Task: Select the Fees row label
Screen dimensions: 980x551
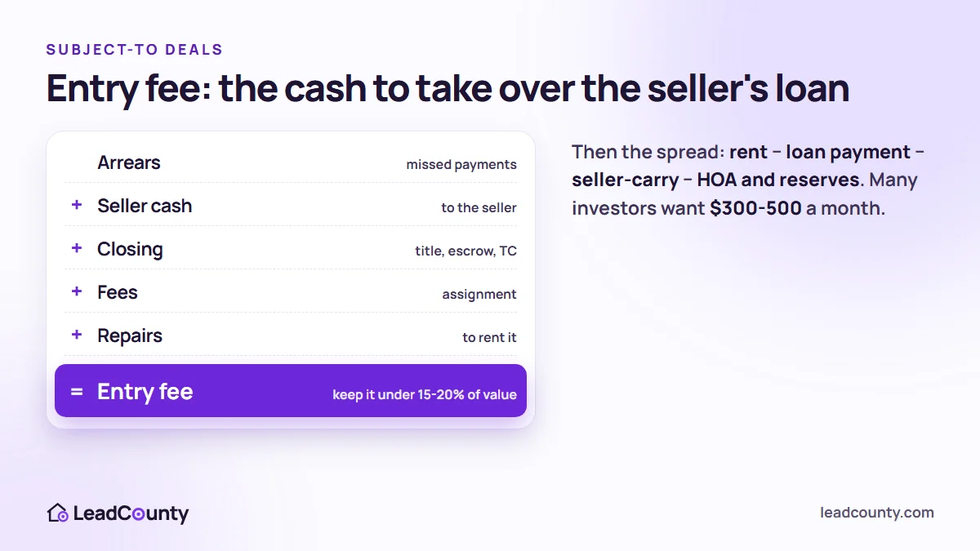Action: click(118, 292)
